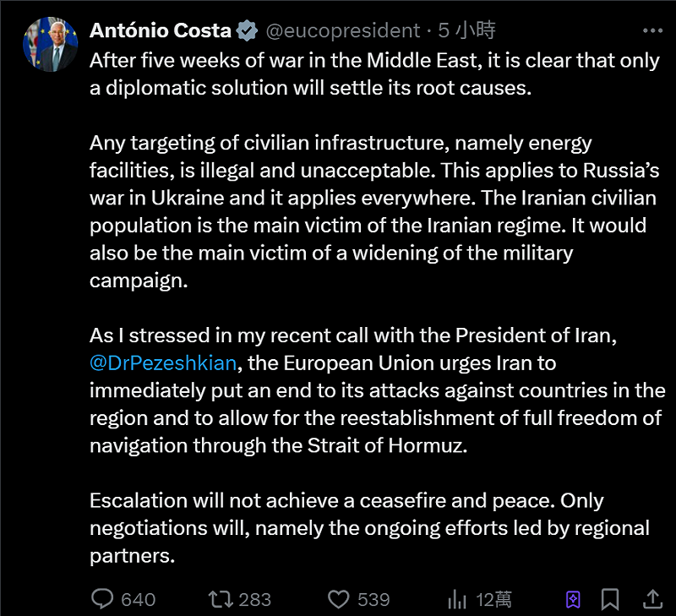Bookmark this tweet
This screenshot has width=676, height=616.
click(x=611, y=599)
